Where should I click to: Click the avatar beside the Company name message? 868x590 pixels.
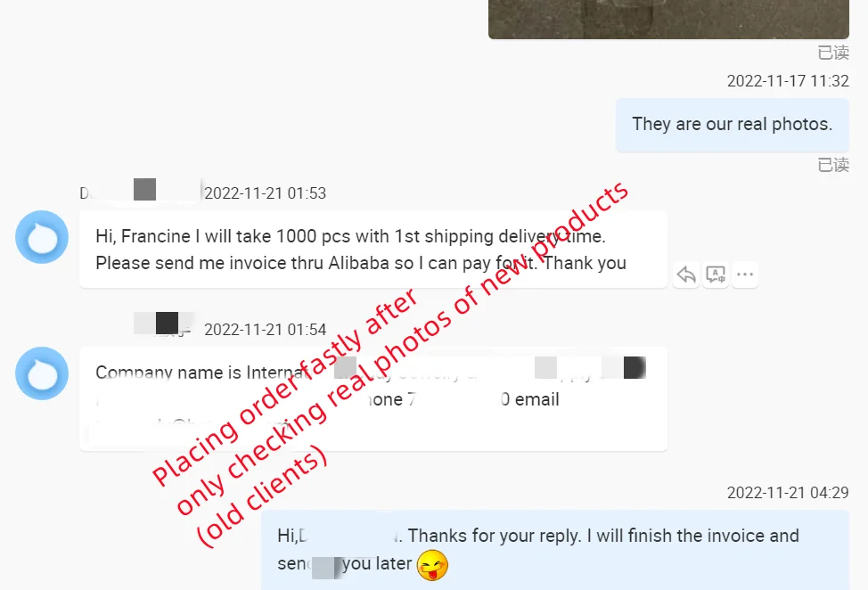tap(42, 373)
